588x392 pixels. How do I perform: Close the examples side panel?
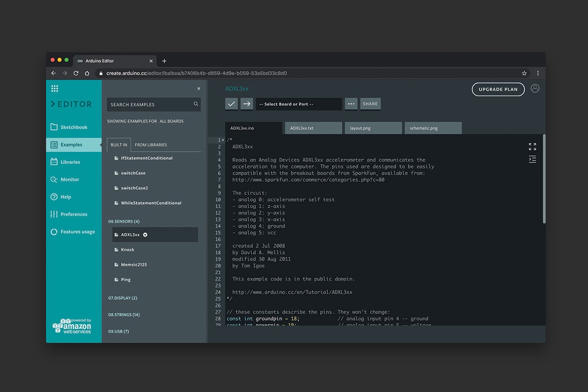pos(198,89)
